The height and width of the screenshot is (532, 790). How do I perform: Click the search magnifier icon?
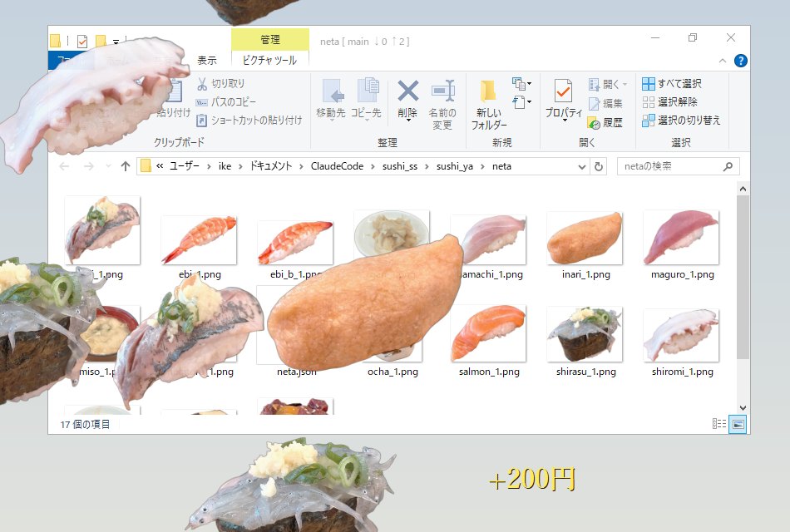[x=728, y=166]
